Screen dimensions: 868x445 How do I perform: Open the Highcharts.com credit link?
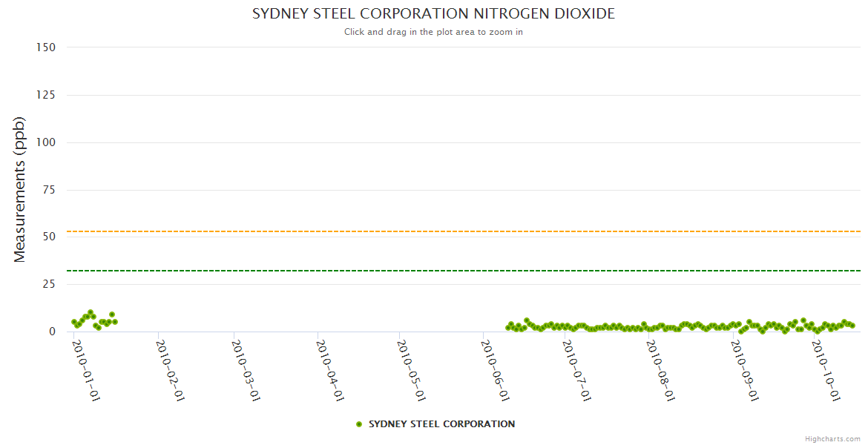832,438
